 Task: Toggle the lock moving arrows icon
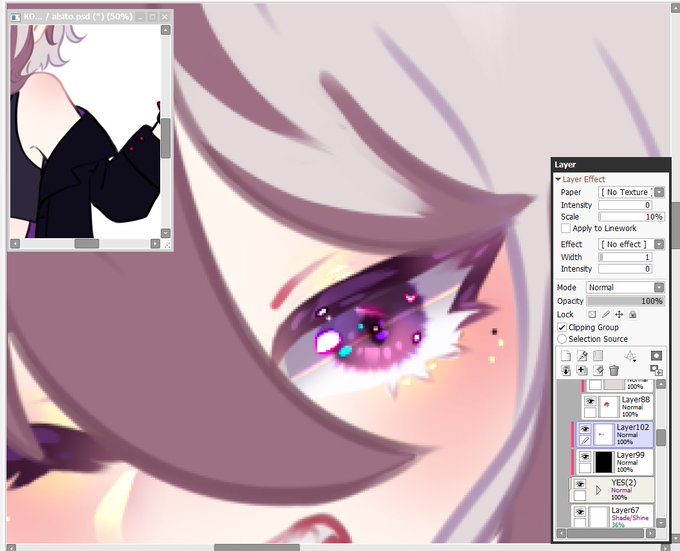(619, 314)
